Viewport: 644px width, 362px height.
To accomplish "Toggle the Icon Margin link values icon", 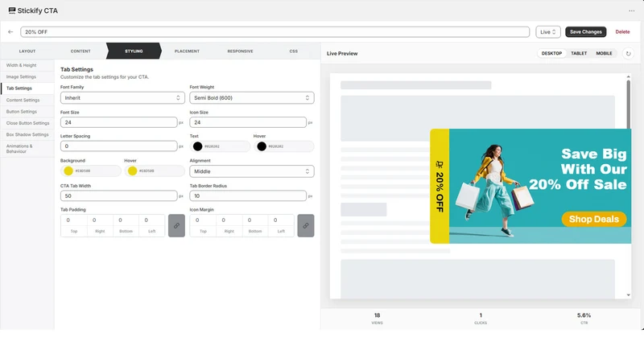I will point(306,225).
